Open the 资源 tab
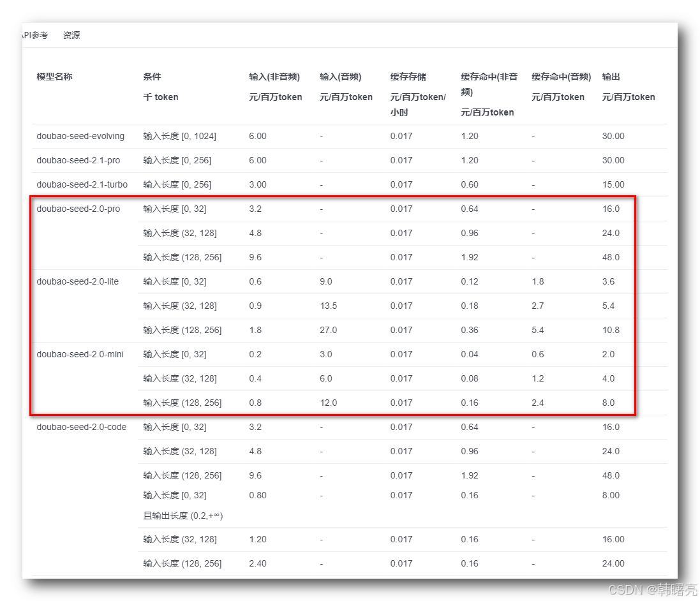 (x=71, y=35)
